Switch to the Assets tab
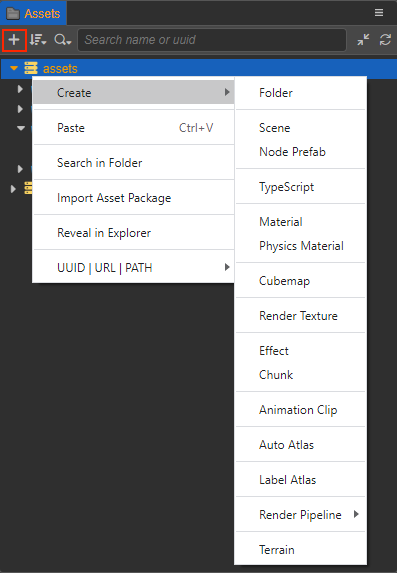Viewport: 397px width, 573px height. [x=33, y=14]
